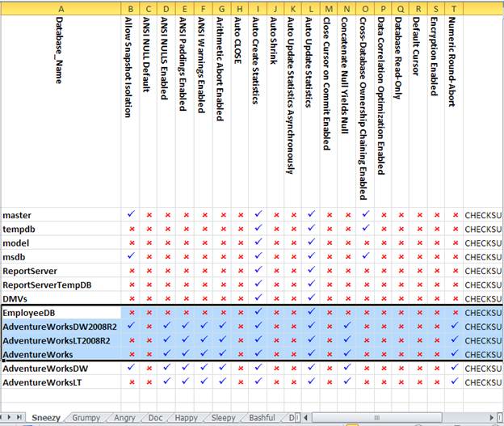Click the Allow Snapshot Isolation header cell

(x=130, y=111)
